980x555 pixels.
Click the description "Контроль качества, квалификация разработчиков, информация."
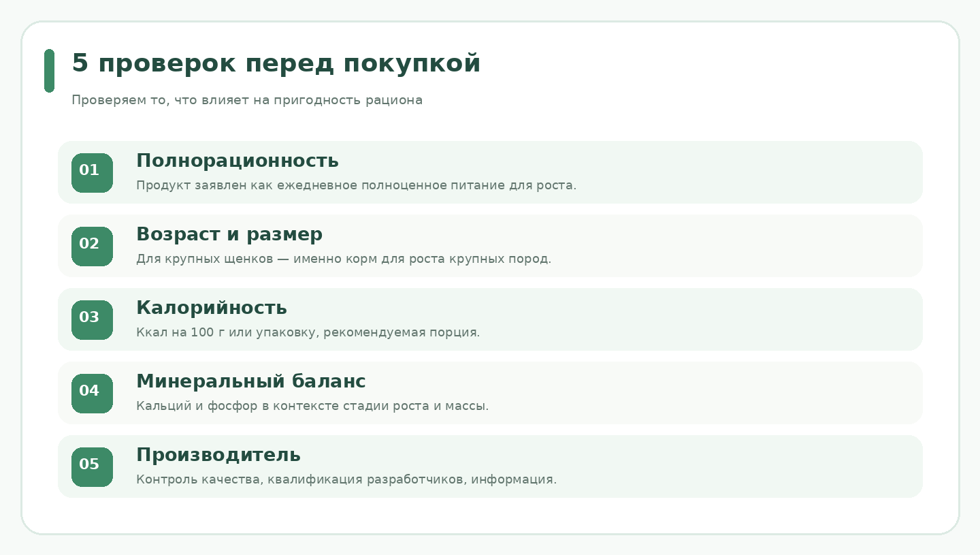pyautogui.click(x=346, y=479)
